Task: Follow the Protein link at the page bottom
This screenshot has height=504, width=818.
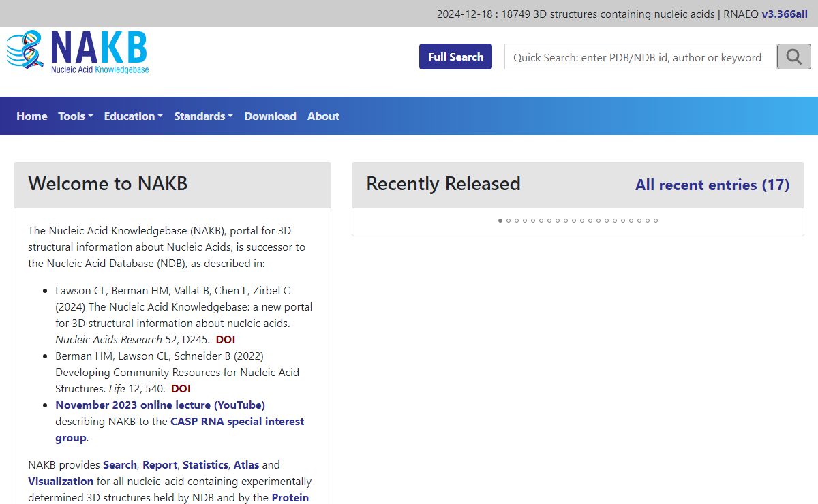Action: click(x=290, y=497)
